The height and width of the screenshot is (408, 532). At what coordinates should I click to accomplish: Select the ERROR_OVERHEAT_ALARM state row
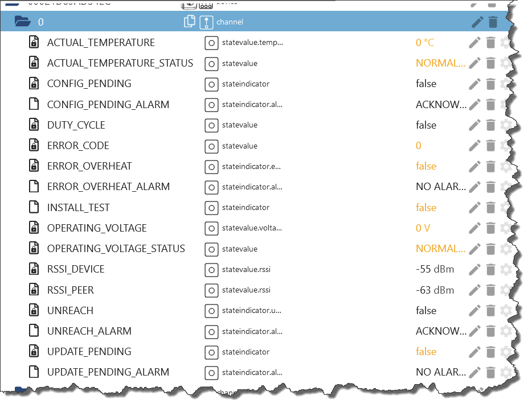(x=108, y=187)
